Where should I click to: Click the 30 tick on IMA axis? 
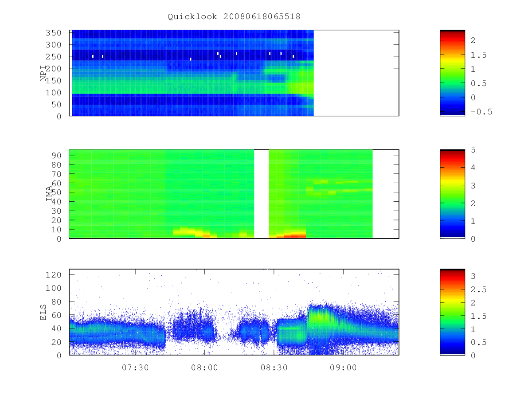[56, 211]
